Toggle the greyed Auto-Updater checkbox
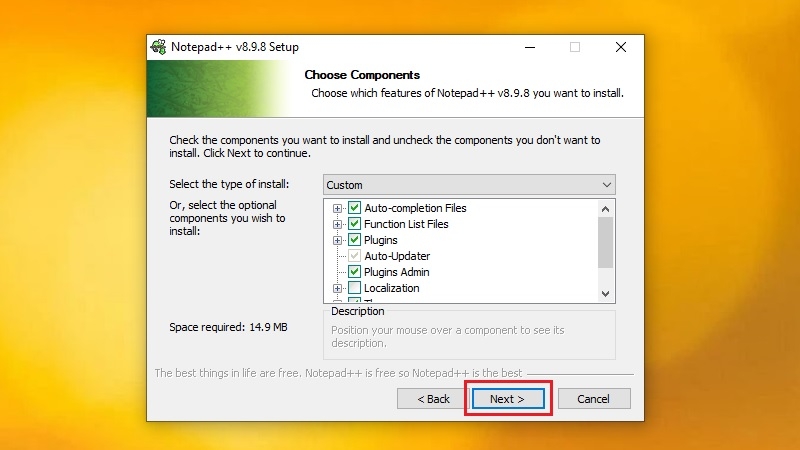This screenshot has height=450, width=800. (354, 256)
